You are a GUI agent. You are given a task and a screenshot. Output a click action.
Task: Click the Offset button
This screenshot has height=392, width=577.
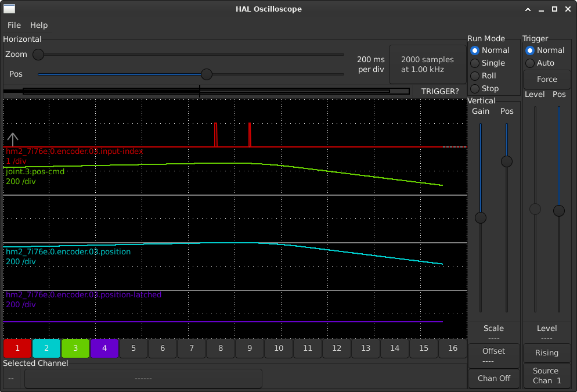tap(494, 355)
